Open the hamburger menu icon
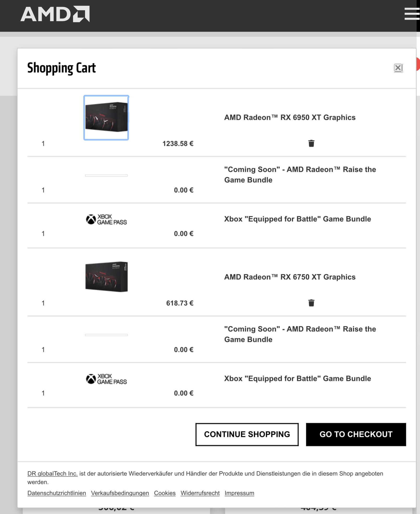The image size is (420, 514). pos(412,14)
